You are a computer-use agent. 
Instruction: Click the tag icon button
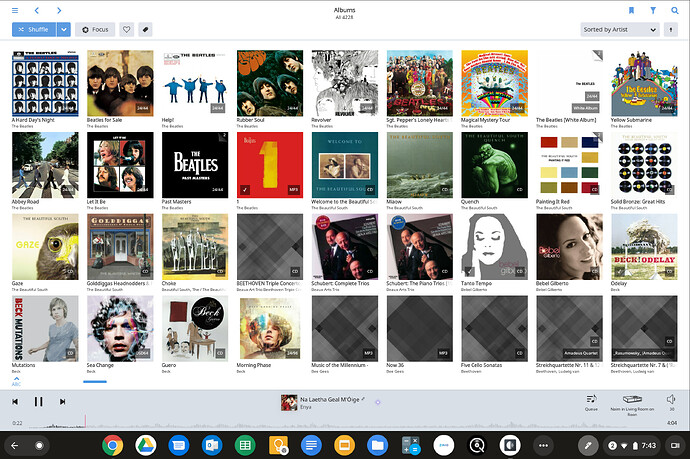[x=145, y=29]
